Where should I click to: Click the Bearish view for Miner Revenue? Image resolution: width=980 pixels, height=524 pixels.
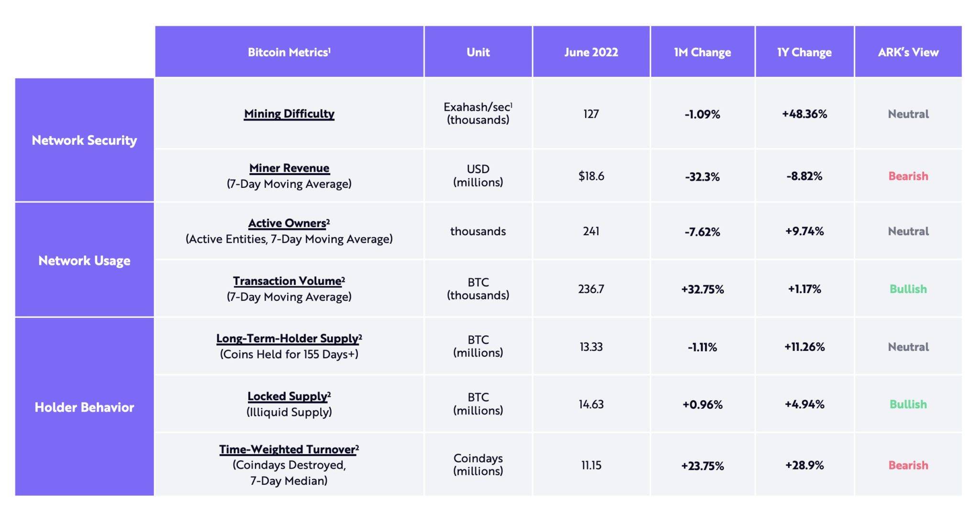[x=908, y=176]
